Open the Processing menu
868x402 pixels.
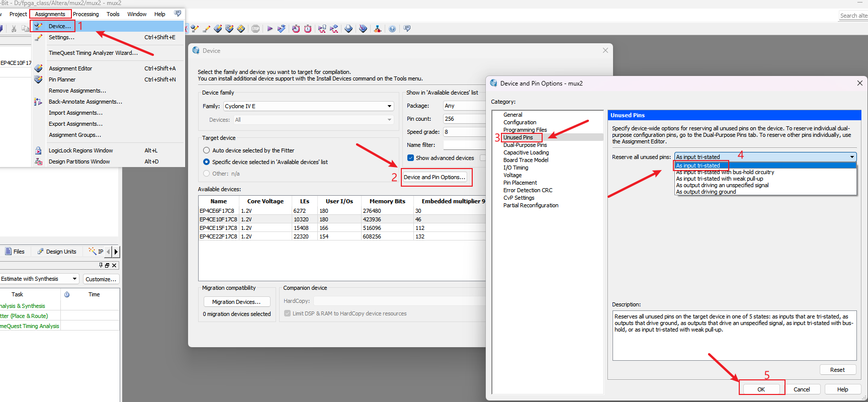pyautogui.click(x=86, y=14)
